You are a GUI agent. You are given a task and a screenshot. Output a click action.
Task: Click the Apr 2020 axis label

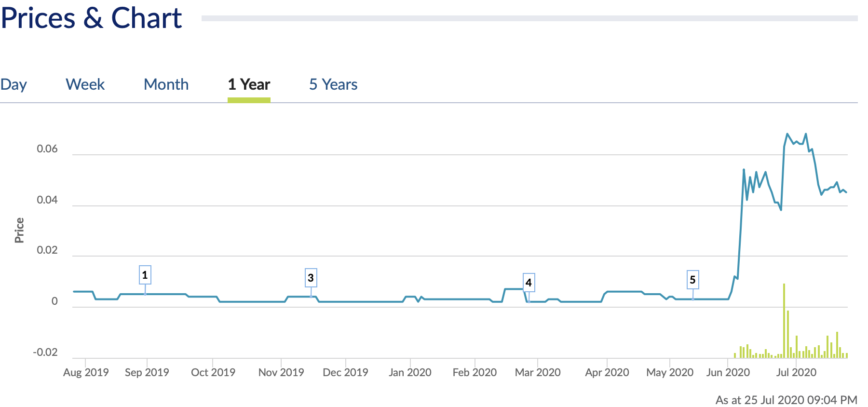607,372
